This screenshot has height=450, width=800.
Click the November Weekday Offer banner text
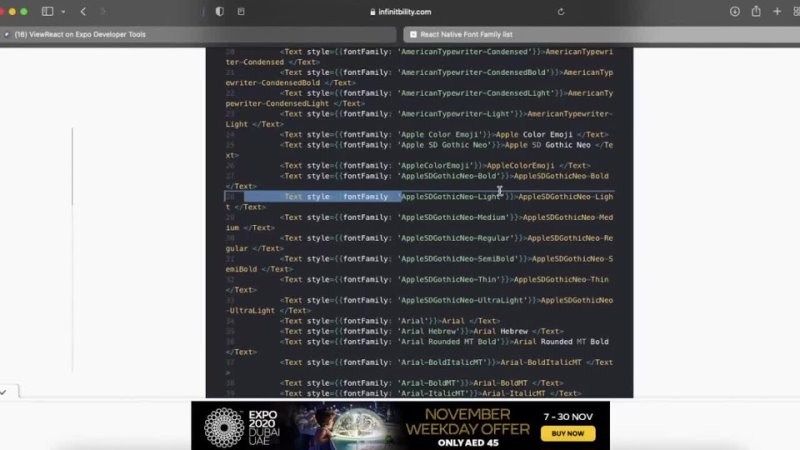468,421
